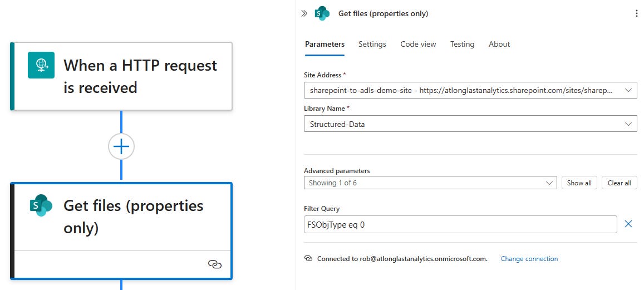This screenshot has width=644, height=290.
Task: Click the Change connection link
Action: [x=529, y=259]
